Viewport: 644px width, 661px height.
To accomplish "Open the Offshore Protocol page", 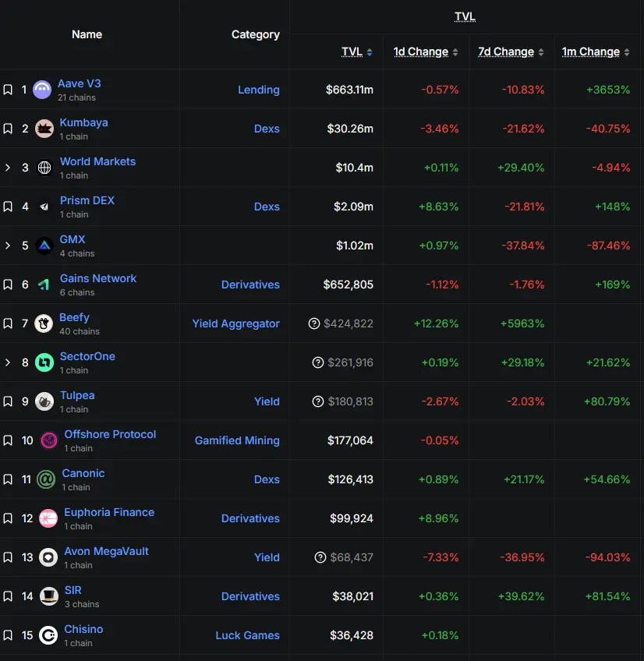I will 110,434.
